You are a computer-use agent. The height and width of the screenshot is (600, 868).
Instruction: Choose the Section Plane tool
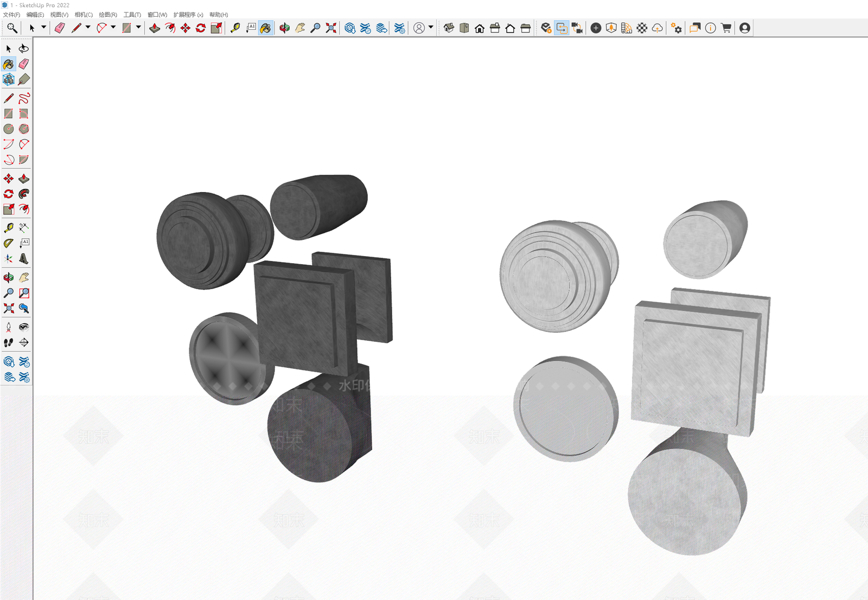[x=24, y=342]
